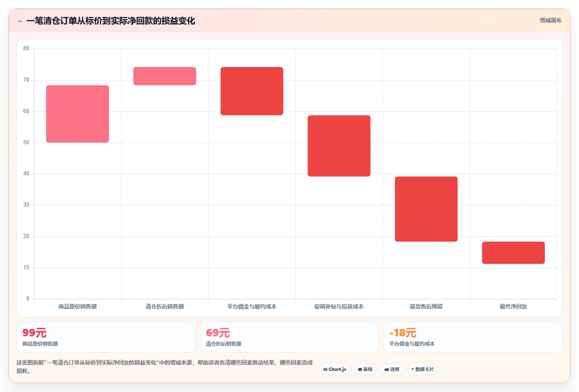Click x-axis label 最终净回款

tap(513, 306)
